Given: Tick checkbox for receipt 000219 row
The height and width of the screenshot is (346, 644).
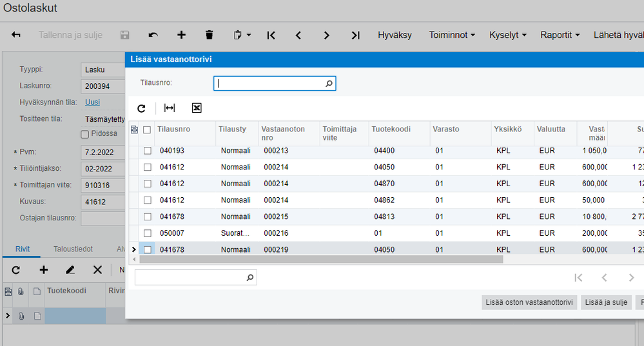Looking at the screenshot, I should click(148, 249).
